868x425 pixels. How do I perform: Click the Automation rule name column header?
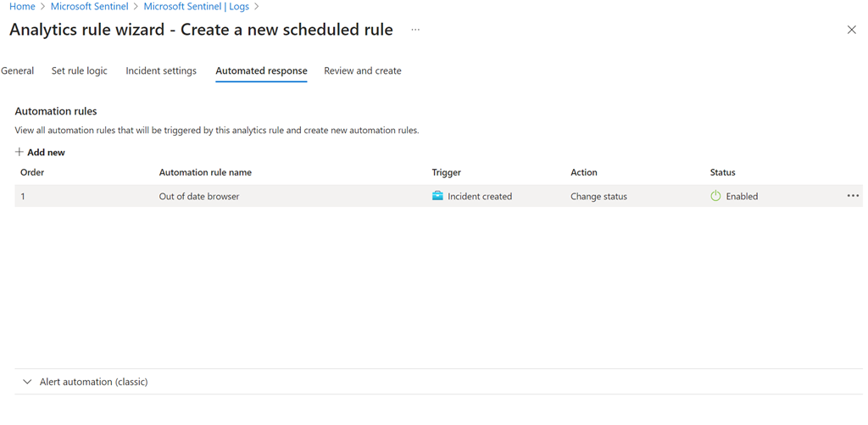click(x=205, y=172)
